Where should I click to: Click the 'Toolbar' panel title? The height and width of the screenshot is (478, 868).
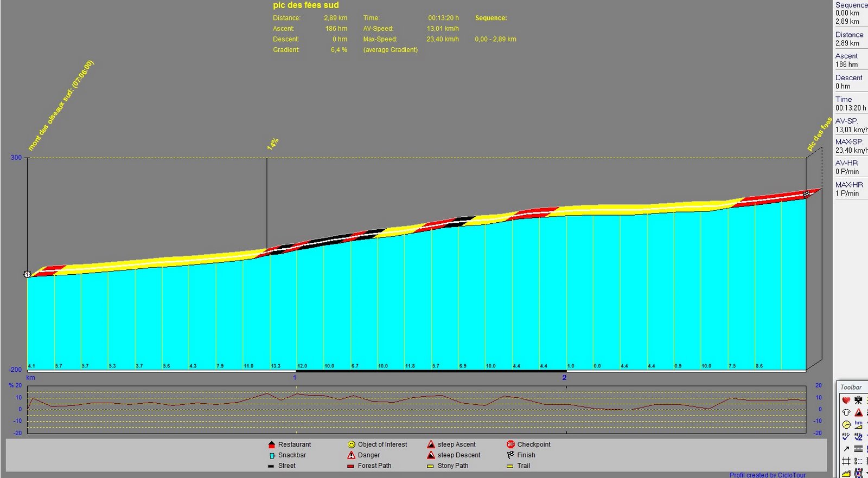point(851,387)
